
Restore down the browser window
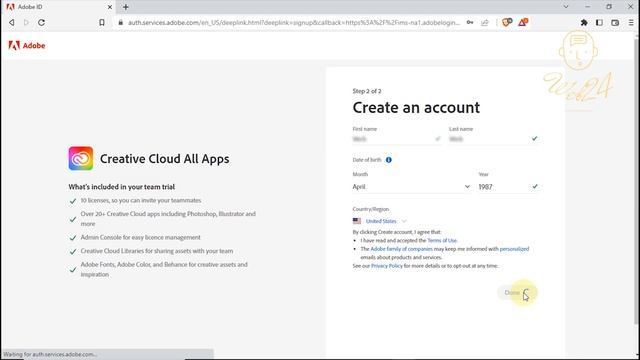pos(609,7)
